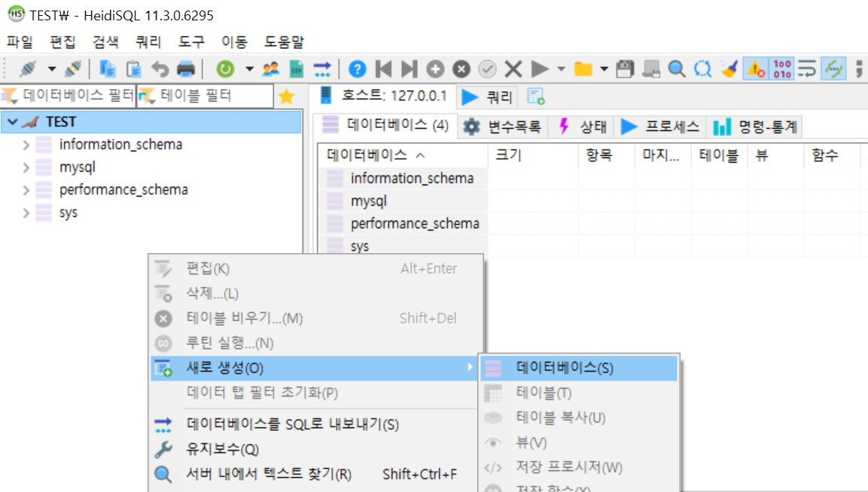Click the 크기 column header
This screenshot has width=868, height=492.
point(533,155)
